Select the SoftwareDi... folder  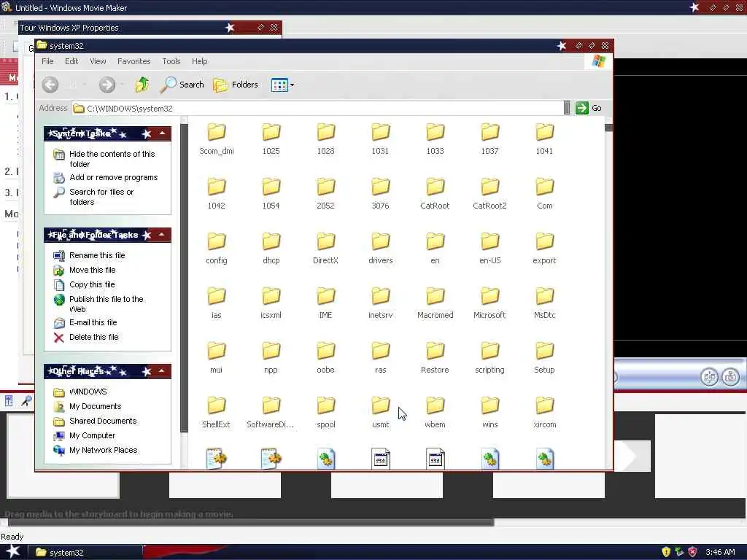(271, 413)
